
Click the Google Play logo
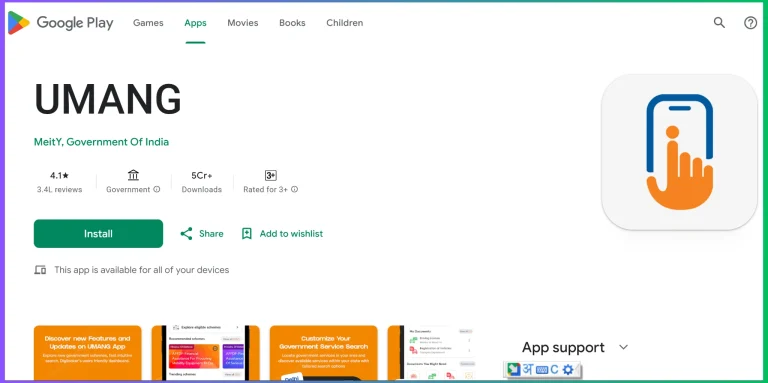click(x=60, y=23)
